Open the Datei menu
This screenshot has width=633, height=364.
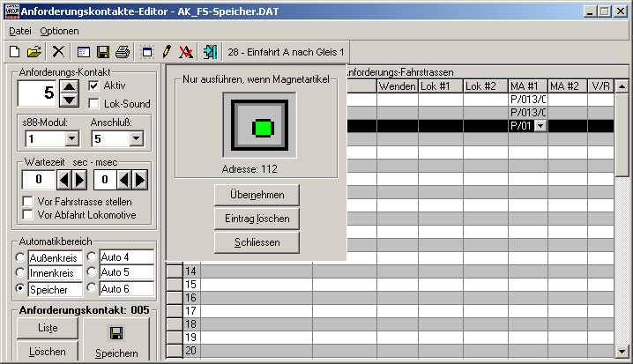click(x=19, y=31)
